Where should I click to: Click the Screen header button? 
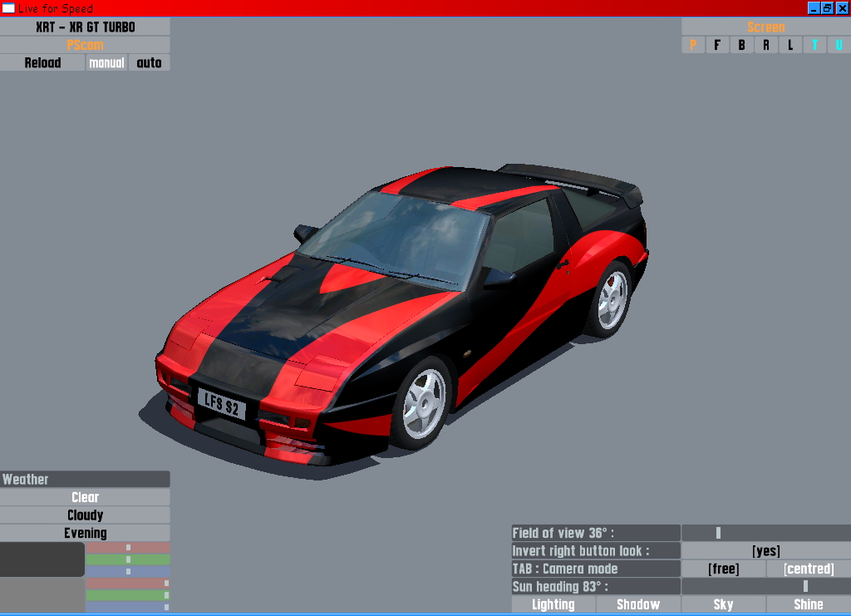click(x=765, y=27)
